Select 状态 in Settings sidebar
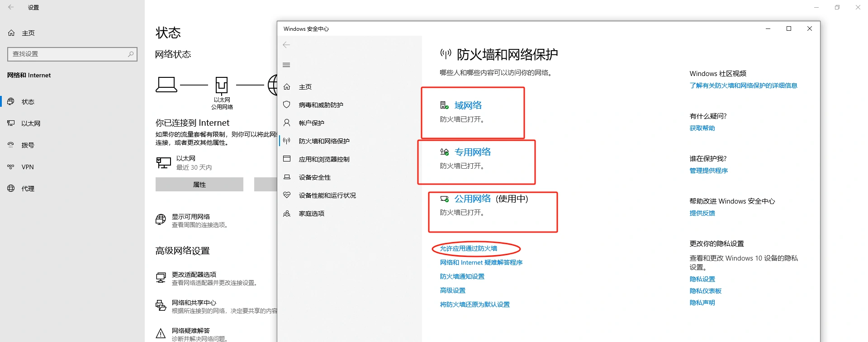This screenshot has height=342, width=868. tap(28, 102)
